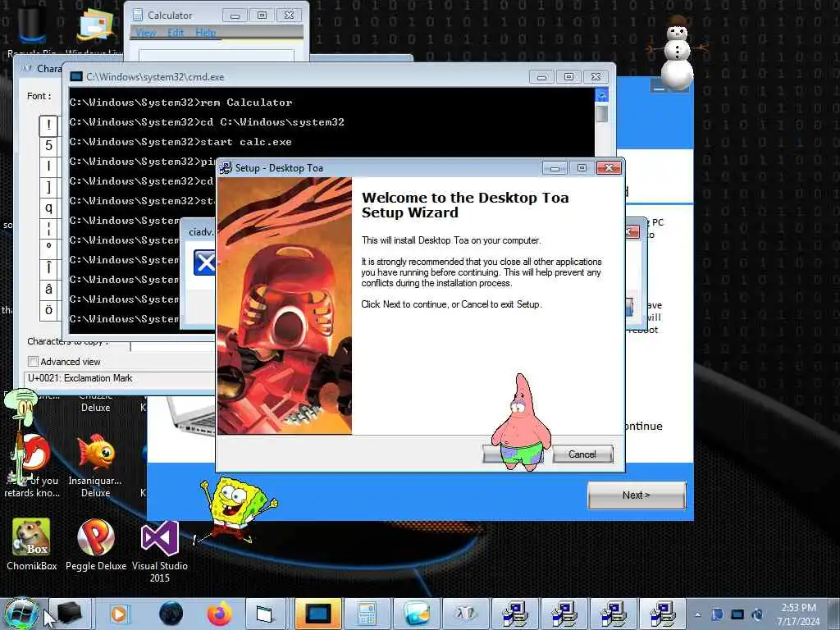Viewport: 840px width, 630px height.
Task: Show hidden system tray icons
Action: coord(698,614)
